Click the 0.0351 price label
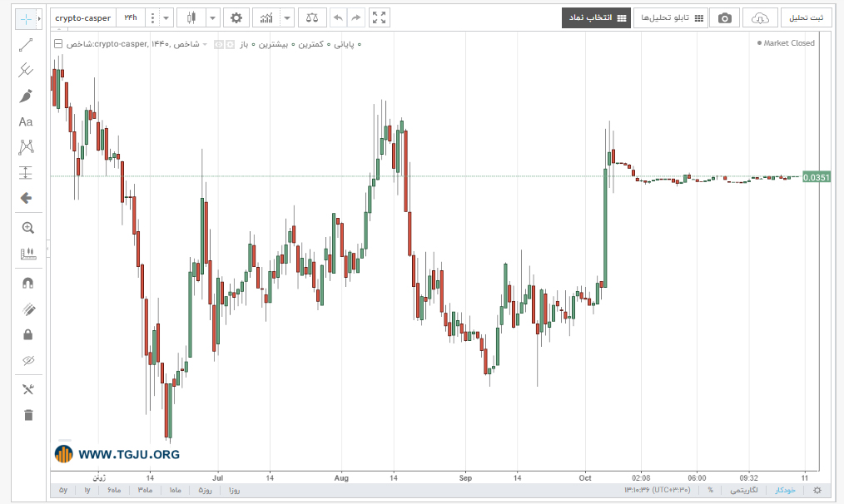844x504 pixels. pyautogui.click(x=816, y=177)
